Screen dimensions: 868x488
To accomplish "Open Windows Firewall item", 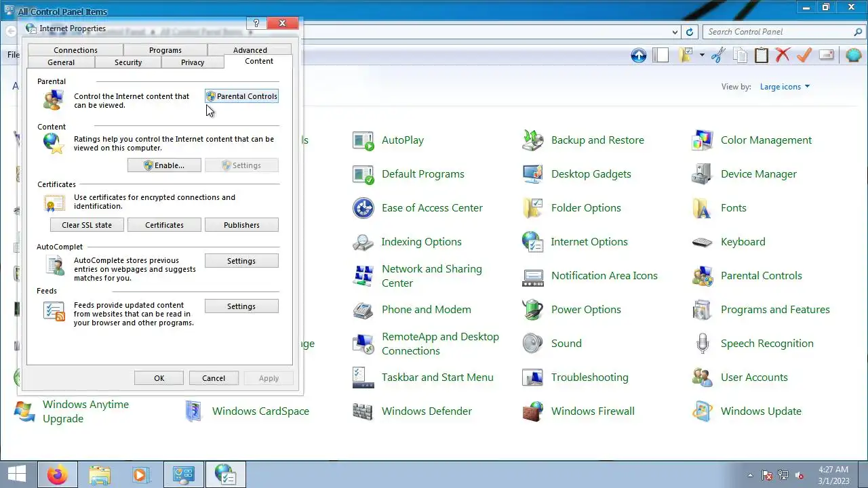I will coord(578,411).
